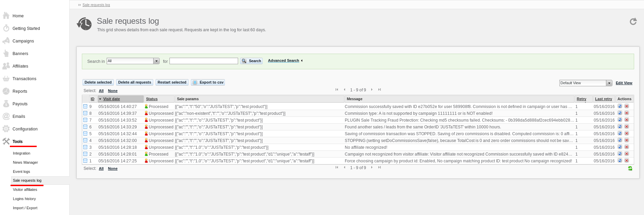Open the 'Search in' dropdown
644x215 pixels.
click(x=156, y=61)
